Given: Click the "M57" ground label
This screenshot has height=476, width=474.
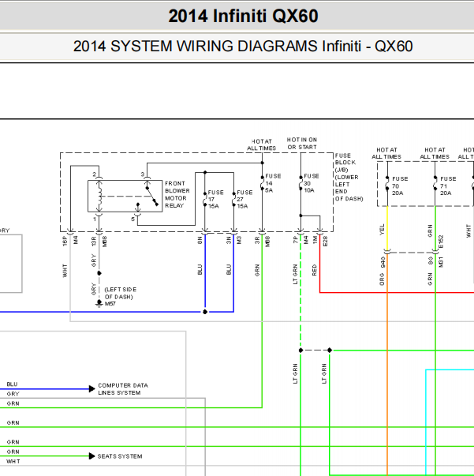Looking at the screenshot, I should tap(110, 304).
